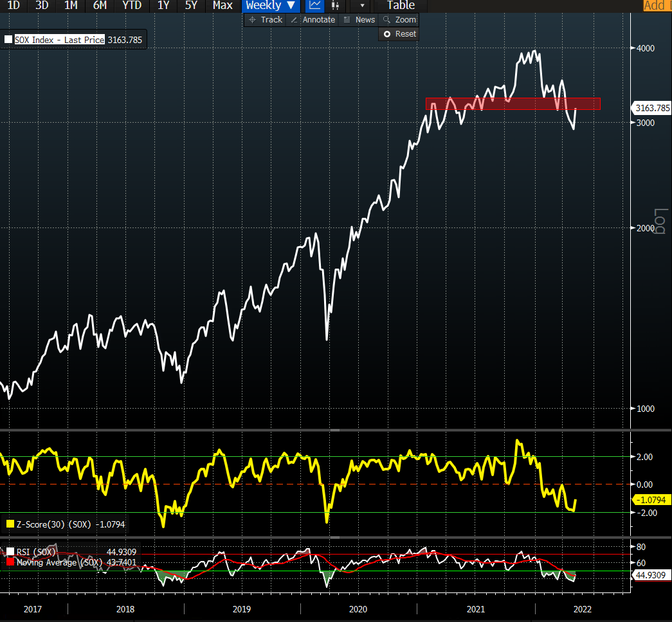Set the range to 5Y
Image resolution: width=672 pixels, height=622 pixels.
(191, 6)
